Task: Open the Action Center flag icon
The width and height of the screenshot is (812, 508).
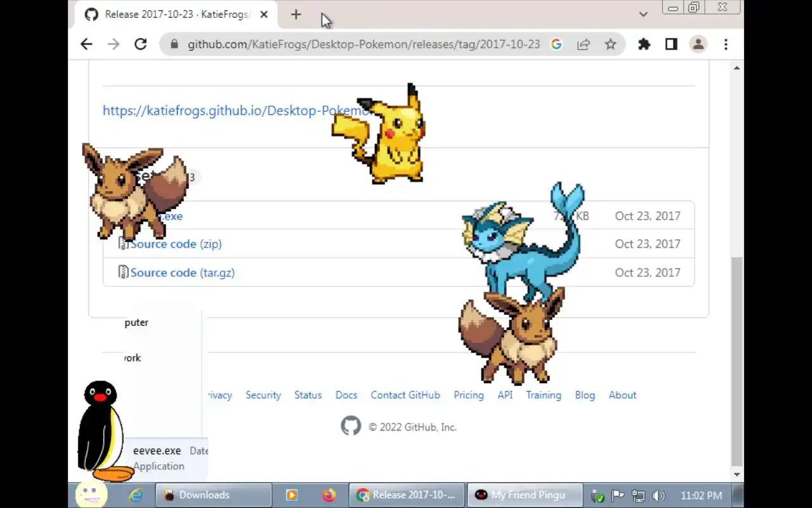Action: click(x=617, y=495)
